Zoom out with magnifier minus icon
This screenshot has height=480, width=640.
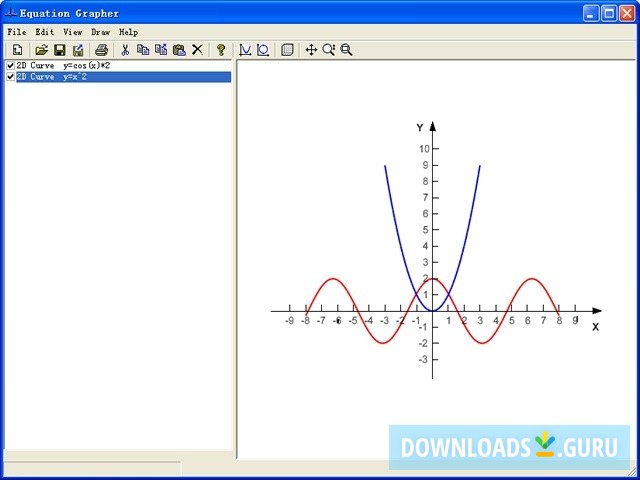click(x=347, y=50)
